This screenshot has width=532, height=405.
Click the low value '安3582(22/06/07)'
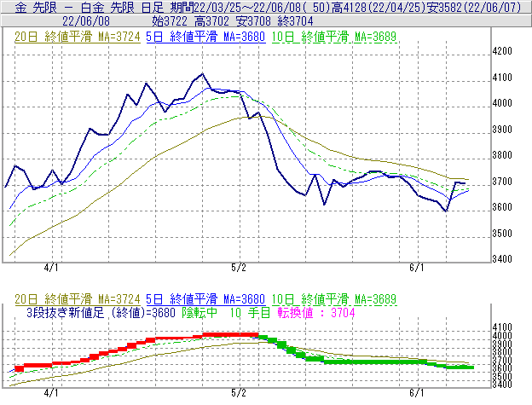point(474,7)
